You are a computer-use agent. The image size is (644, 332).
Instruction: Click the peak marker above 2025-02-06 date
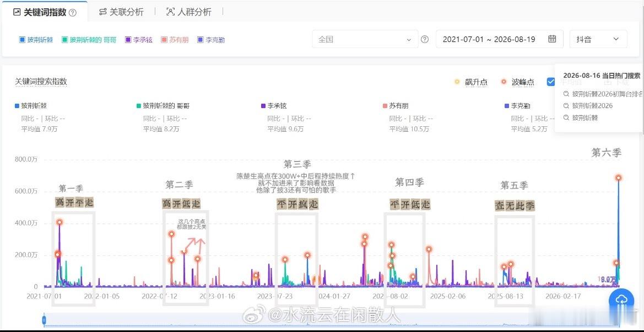pos(429,249)
